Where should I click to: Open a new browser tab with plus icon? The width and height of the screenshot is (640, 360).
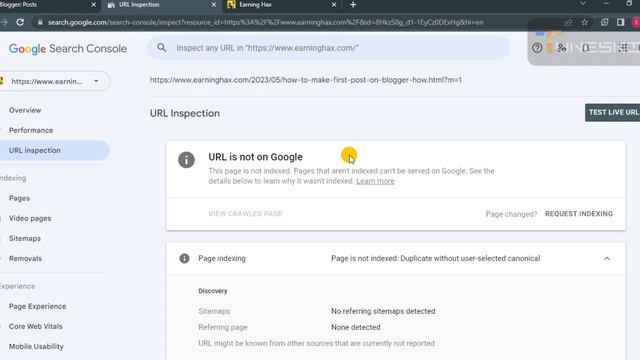click(353, 4)
